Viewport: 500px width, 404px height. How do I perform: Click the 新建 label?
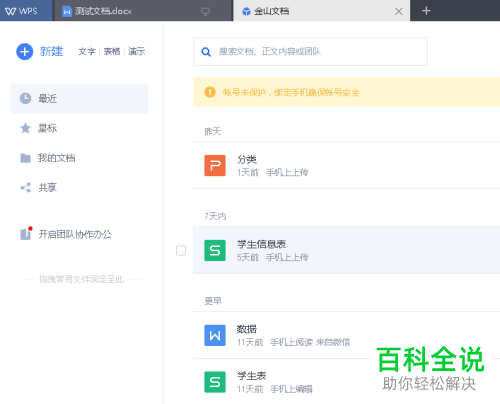(51, 51)
